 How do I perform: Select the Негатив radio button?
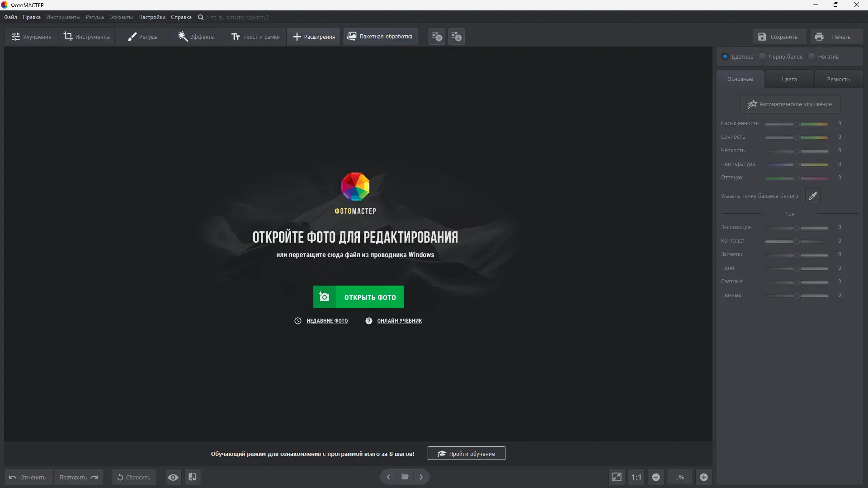(x=811, y=56)
